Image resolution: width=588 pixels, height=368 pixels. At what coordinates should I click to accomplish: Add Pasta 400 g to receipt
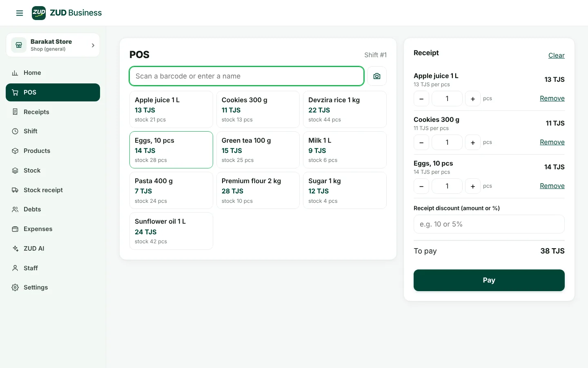171,191
